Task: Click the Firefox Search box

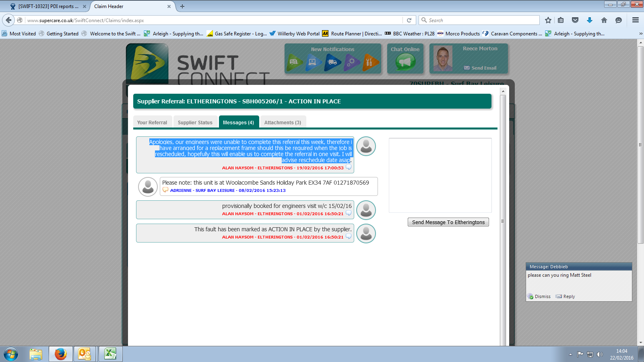Action: pos(479,20)
